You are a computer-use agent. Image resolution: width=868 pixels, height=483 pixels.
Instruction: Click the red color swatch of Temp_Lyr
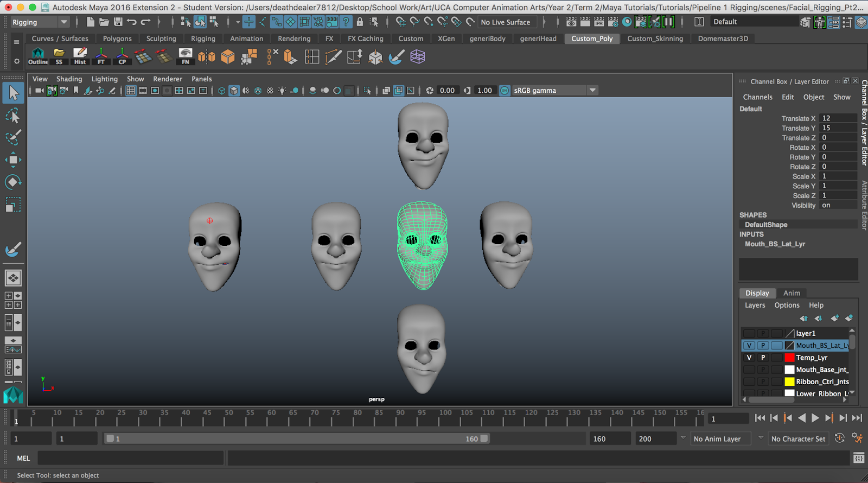(x=789, y=358)
